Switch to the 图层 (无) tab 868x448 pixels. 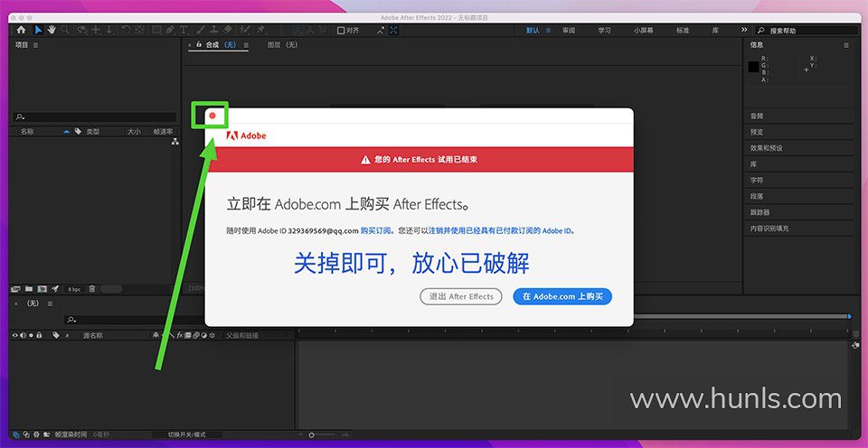click(282, 45)
